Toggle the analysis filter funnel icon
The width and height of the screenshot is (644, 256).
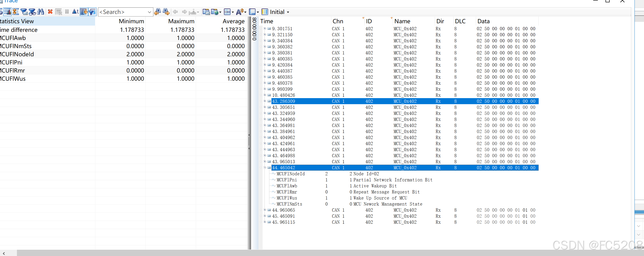(x=92, y=12)
